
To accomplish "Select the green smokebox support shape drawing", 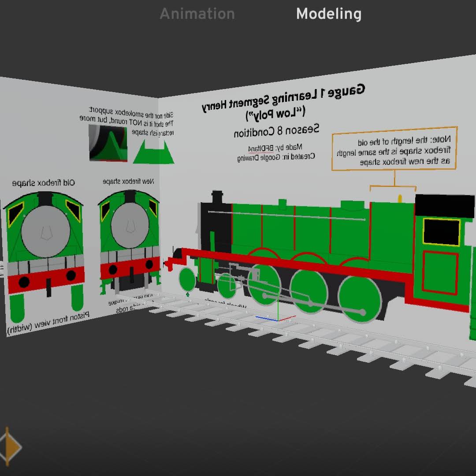I will pos(153,152).
